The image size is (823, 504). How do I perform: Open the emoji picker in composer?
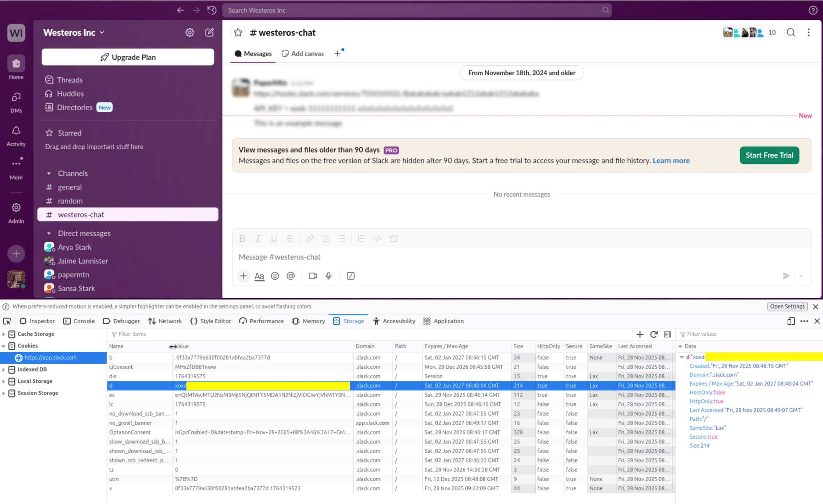(275, 276)
